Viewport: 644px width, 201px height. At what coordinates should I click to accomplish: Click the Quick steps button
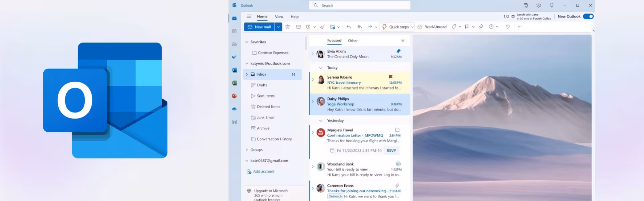(396, 27)
